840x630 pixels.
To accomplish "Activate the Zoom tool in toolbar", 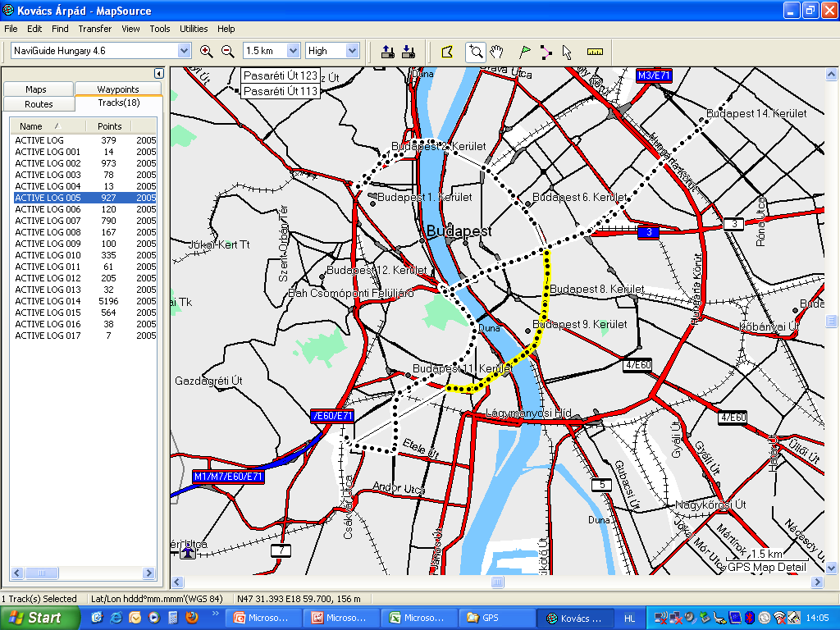I will (475, 52).
